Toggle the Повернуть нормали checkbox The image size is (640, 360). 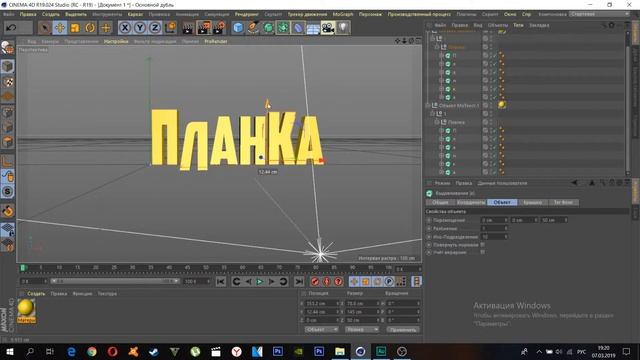click(482, 244)
